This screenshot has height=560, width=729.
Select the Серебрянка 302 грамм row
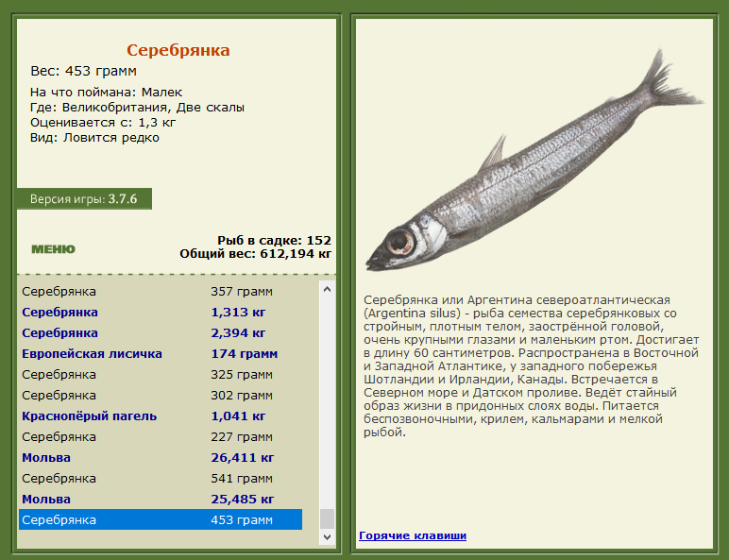click(161, 396)
